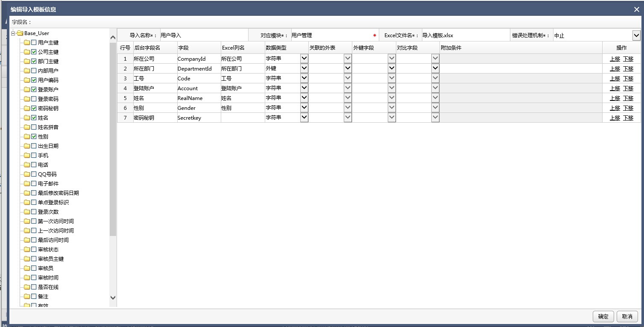
Task: Click the 取消 button
Action: (x=627, y=316)
